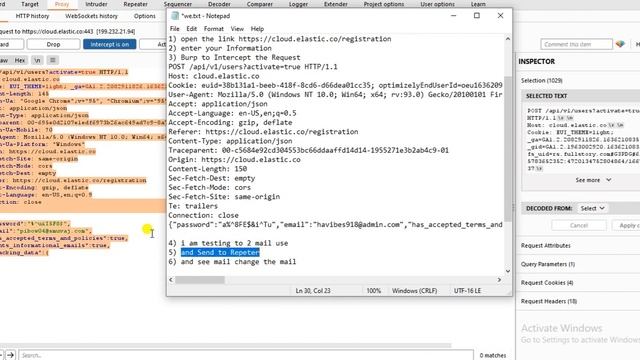Open the message editor hamburger menu icon
The image size is (640, 360).
pyautogui.click(x=53, y=60)
